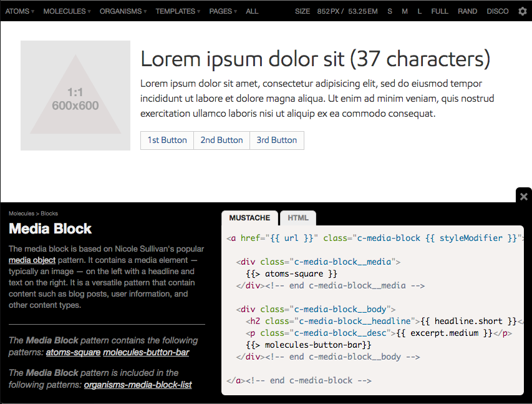The image size is (532, 404).
Task: Close the pattern info panel
Action: coord(524,196)
